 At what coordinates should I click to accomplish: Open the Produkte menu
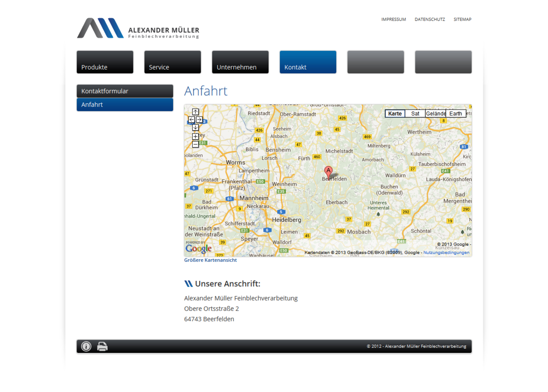tap(105, 62)
